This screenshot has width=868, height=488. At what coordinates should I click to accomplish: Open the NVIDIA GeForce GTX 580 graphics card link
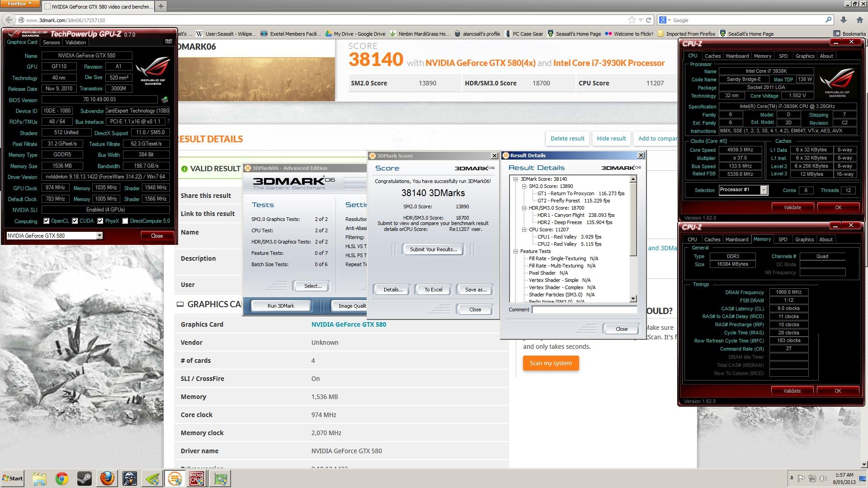[x=349, y=324]
